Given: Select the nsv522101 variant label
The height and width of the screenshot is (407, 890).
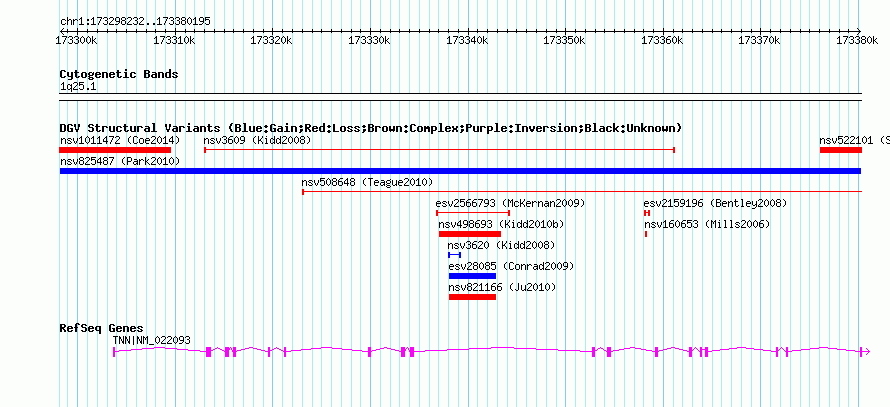Looking at the screenshot, I should pyautogui.click(x=854, y=140).
